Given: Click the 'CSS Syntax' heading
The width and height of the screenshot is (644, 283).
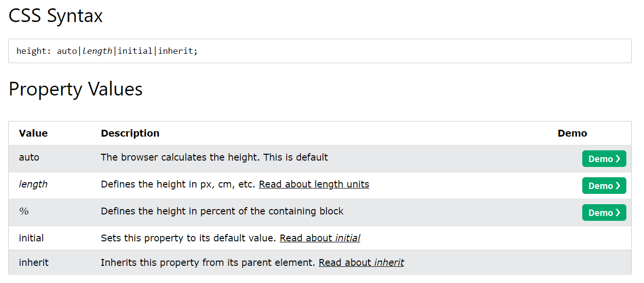Looking at the screenshot, I should (56, 16).
